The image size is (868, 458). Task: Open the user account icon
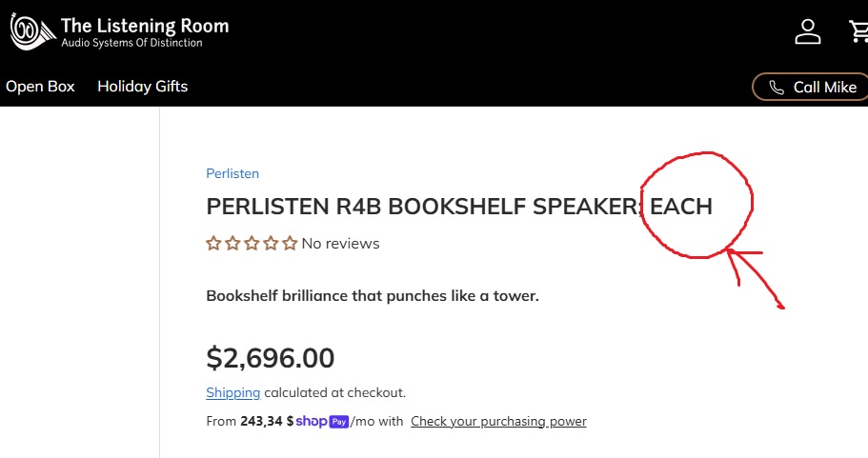(x=808, y=31)
